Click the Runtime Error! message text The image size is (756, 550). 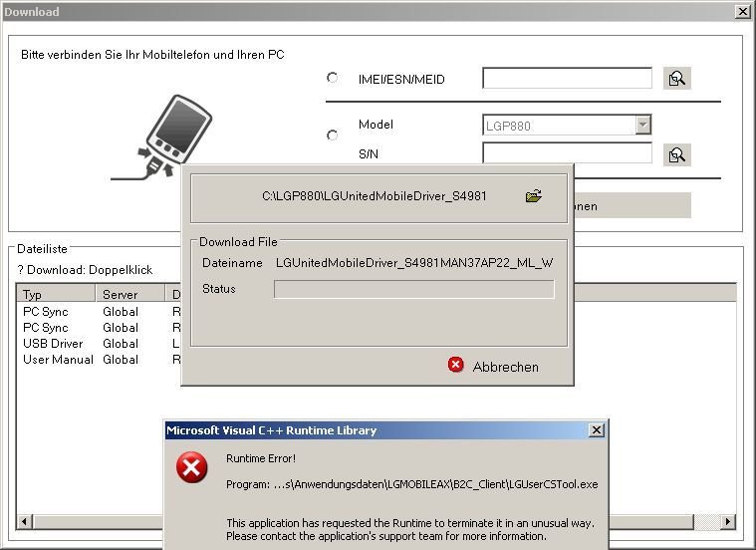pyautogui.click(x=261, y=458)
